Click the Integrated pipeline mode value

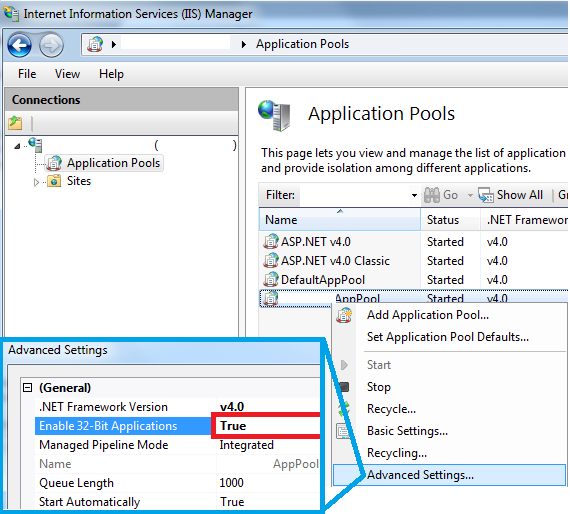point(246,445)
